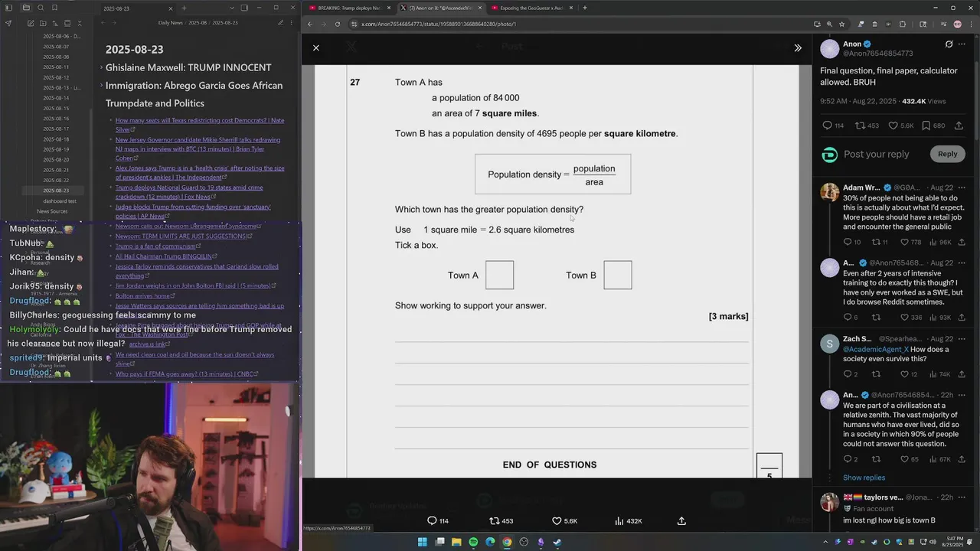Like Zach S...'s reply showing 12

tap(909, 374)
